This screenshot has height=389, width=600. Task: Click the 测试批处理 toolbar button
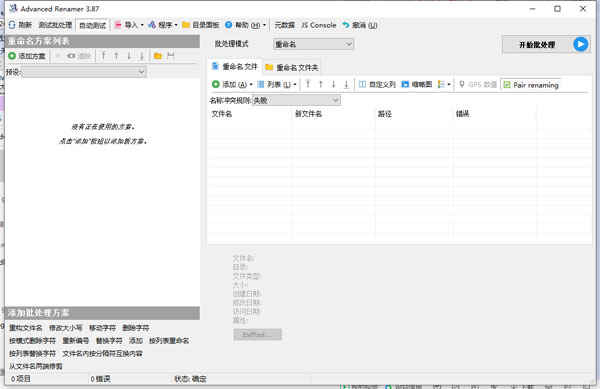pyautogui.click(x=55, y=25)
